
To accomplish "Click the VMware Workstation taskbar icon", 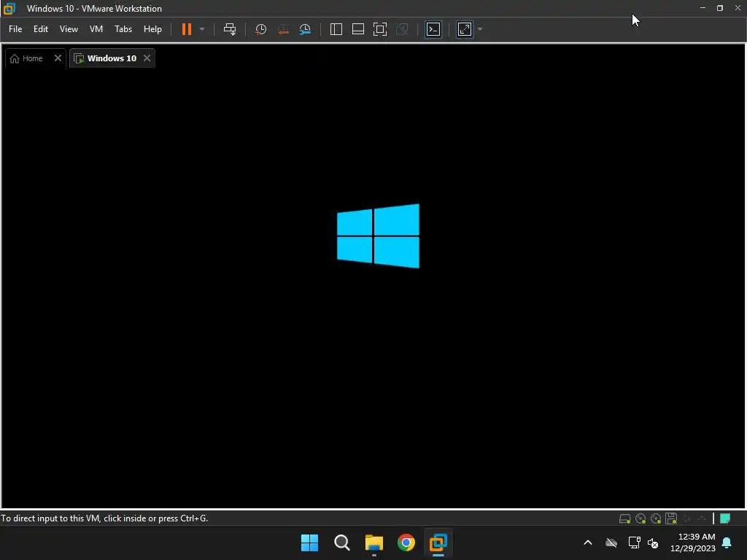I will (x=438, y=542).
